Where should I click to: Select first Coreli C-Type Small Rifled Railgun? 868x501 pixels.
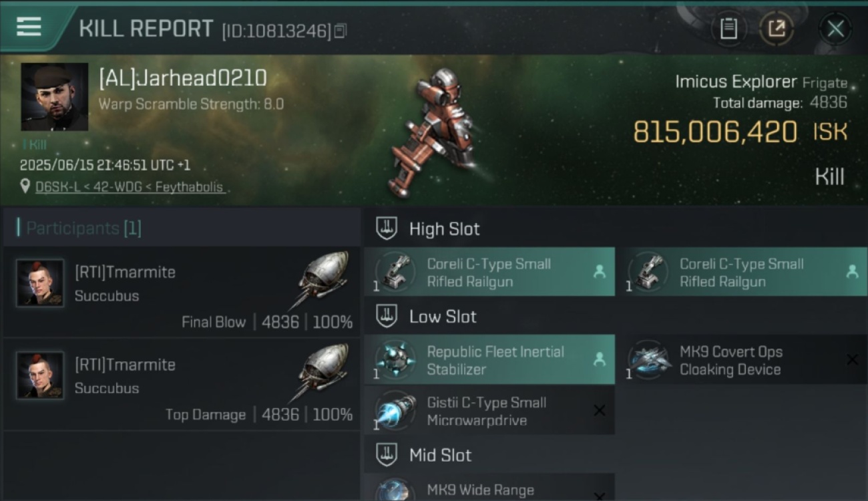pyautogui.click(x=489, y=272)
